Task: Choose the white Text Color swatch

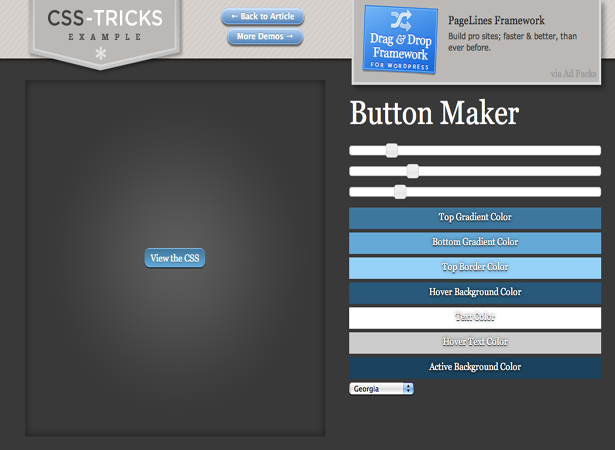Action: click(475, 318)
